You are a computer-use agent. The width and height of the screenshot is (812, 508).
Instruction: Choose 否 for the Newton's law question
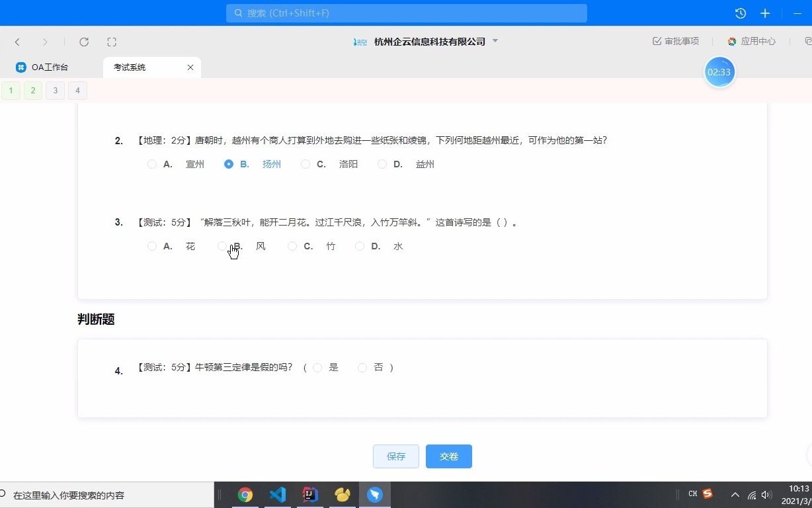point(362,367)
